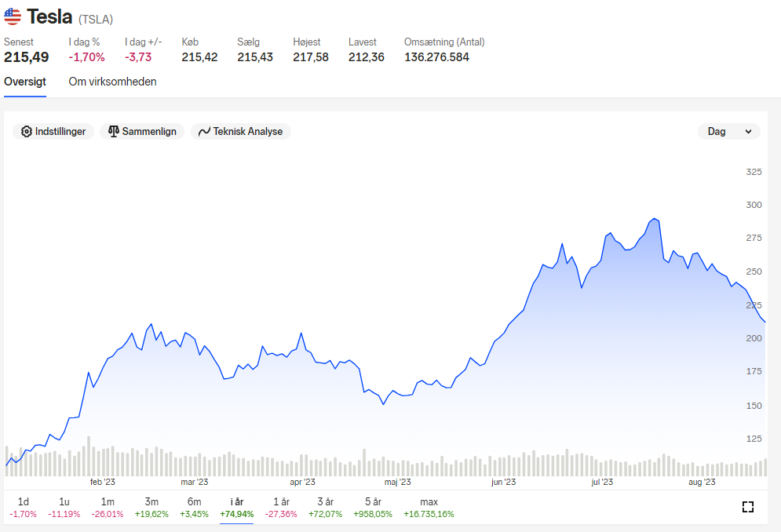Open the Sammenlign compare button
Screen dimensions: 781x532
[142, 132]
